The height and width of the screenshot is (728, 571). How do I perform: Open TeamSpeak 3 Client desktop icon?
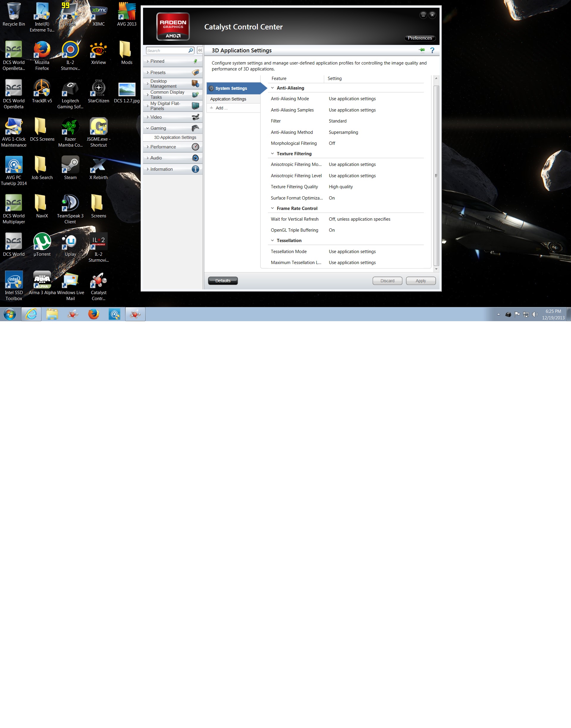pos(70,209)
